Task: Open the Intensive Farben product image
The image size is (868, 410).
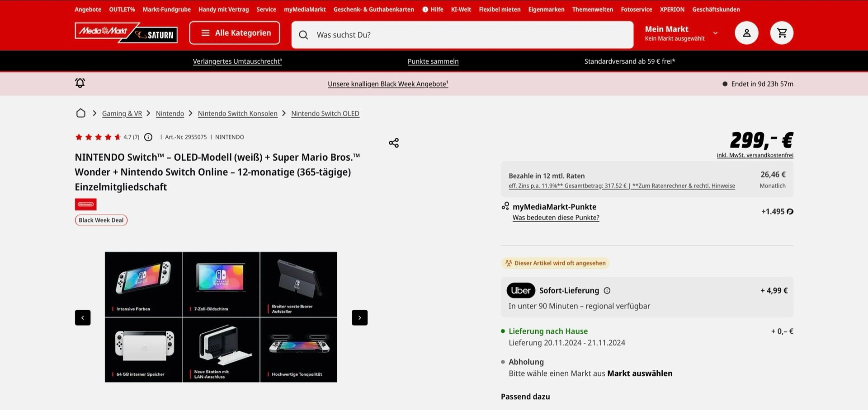Action: [143, 284]
